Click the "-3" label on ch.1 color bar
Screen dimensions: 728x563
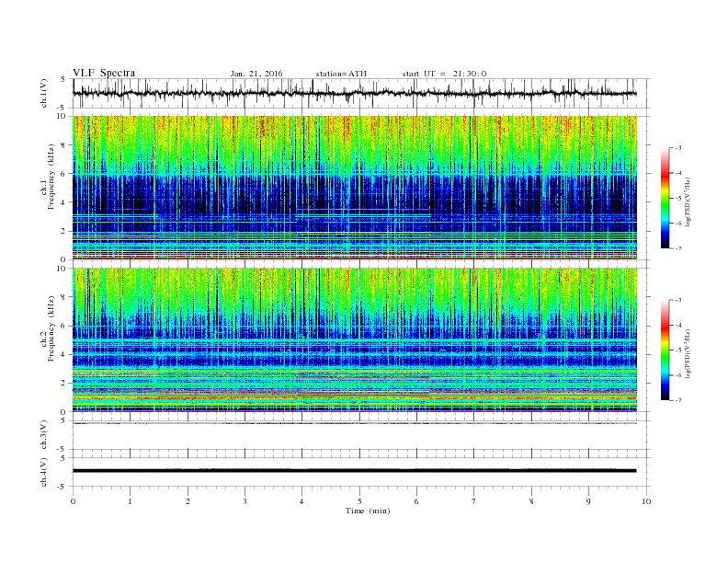coord(678,148)
